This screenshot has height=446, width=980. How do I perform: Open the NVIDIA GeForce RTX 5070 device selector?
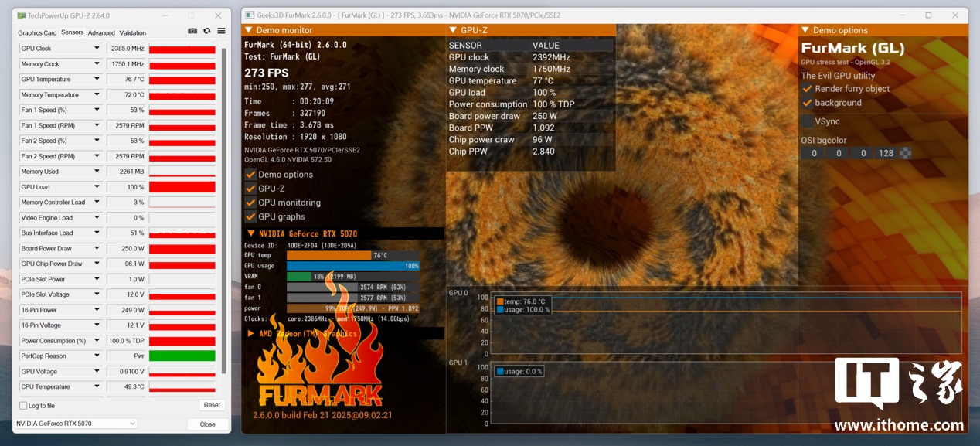coord(76,424)
